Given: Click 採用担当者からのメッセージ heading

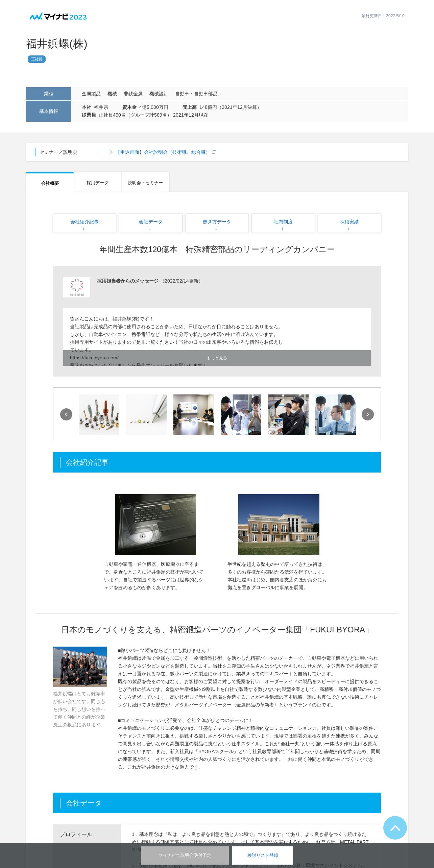Looking at the screenshot, I should click(x=128, y=281).
